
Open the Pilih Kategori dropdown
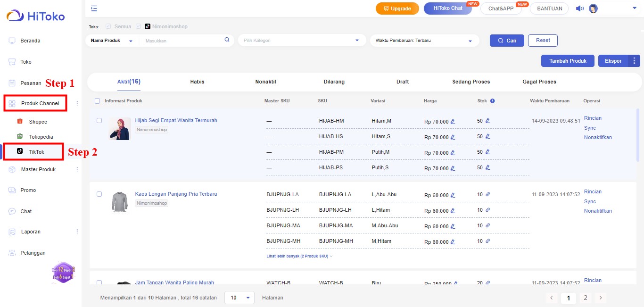click(302, 41)
